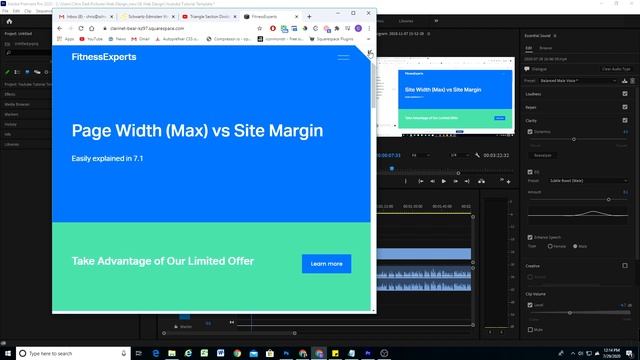Click the Opera-style red extension icon
The image size is (640, 360).
pyautogui.click(x=273, y=29)
